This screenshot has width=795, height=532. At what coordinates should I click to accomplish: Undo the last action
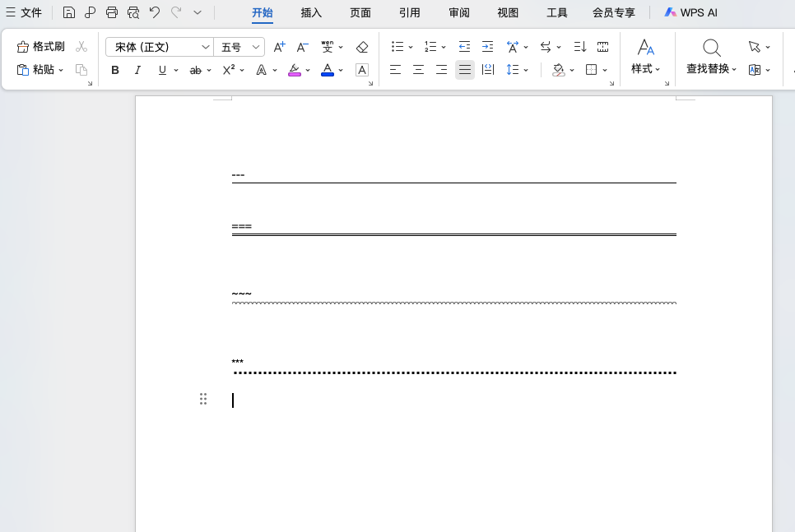(155, 12)
